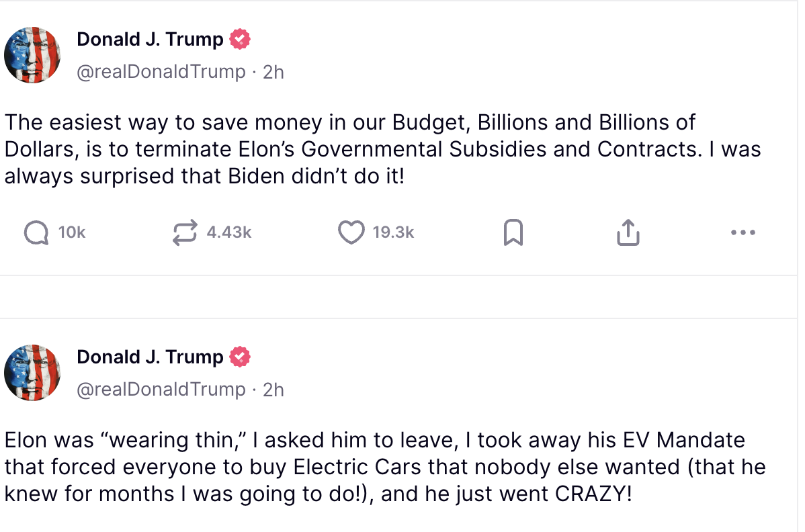Screen dimensions: 805x532
Task: Open the profile avatar on the first post
Action: [32, 55]
